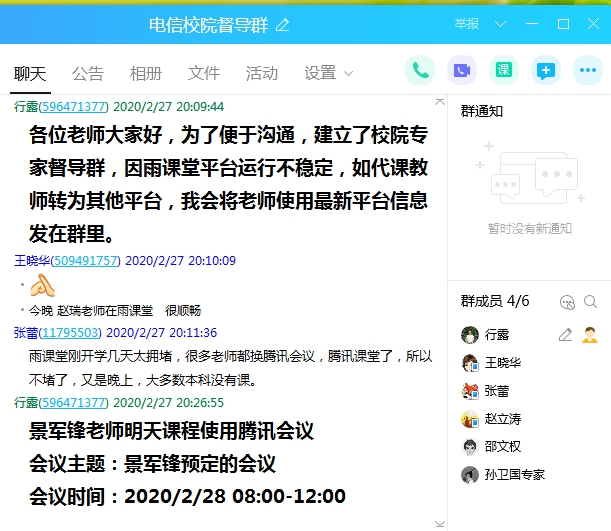Click the 群通知 heading
611x531 pixels.
click(482, 111)
